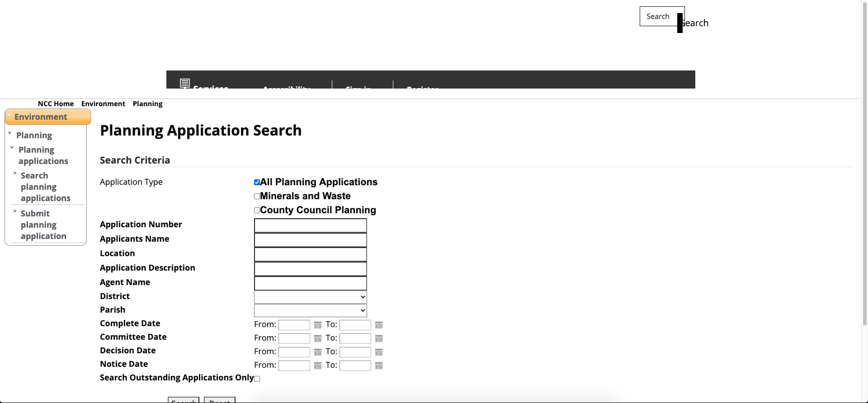The image size is (868, 403).
Task: Open the District dropdown
Action: click(310, 297)
